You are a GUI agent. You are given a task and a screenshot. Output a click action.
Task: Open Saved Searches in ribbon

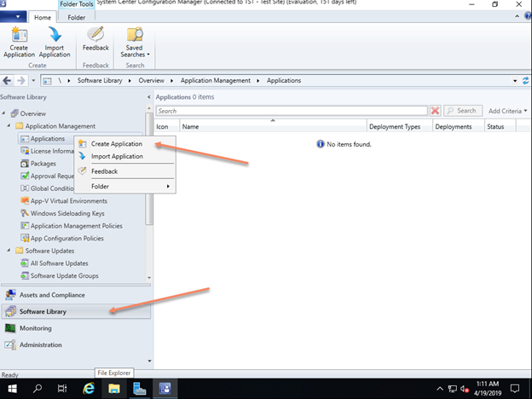135,42
